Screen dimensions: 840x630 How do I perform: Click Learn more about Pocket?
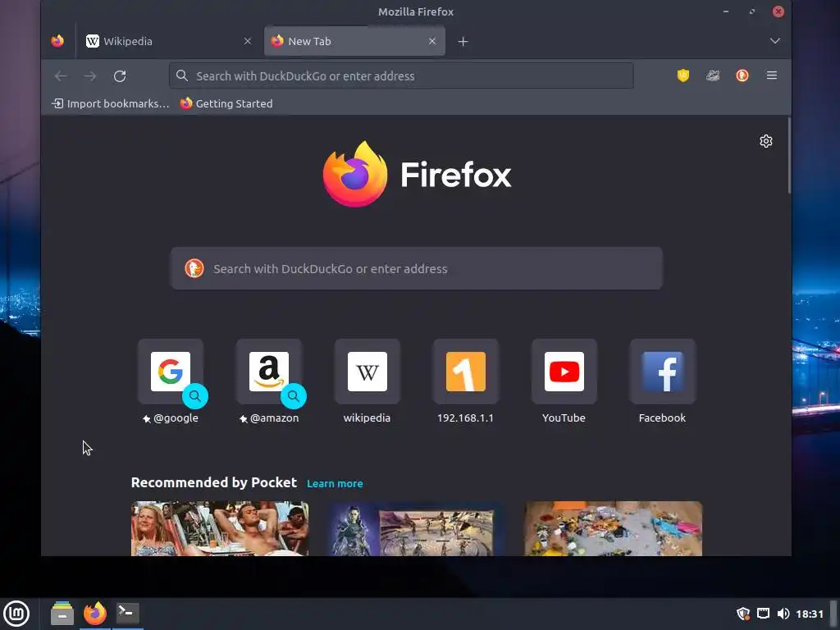[335, 483]
